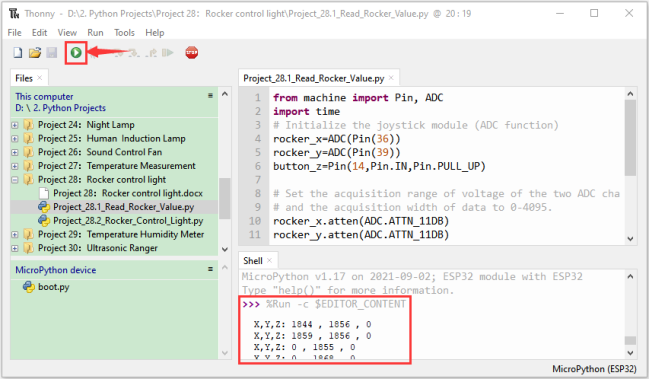
Task: Click the computer files panel scrollbar thumb
Action: [225, 198]
